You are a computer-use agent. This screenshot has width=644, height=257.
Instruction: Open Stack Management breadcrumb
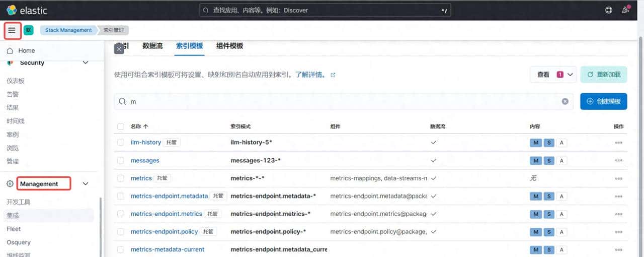[x=68, y=30]
